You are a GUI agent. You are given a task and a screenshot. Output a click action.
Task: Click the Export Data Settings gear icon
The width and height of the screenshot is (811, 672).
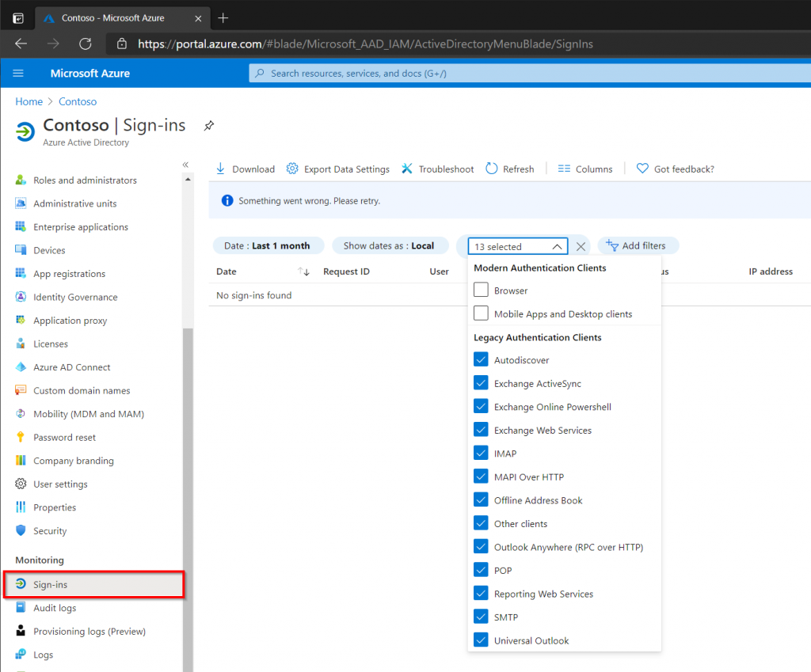coord(292,169)
